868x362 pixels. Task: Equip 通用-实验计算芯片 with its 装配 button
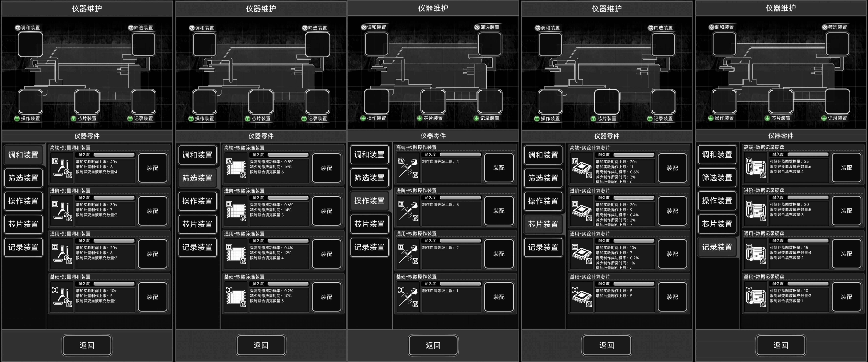[672, 254]
